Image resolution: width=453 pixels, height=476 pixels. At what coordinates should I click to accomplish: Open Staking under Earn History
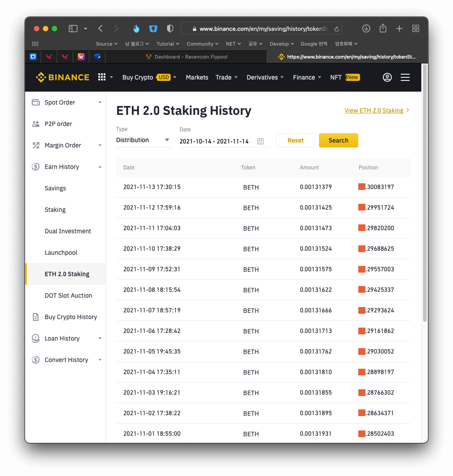55,210
